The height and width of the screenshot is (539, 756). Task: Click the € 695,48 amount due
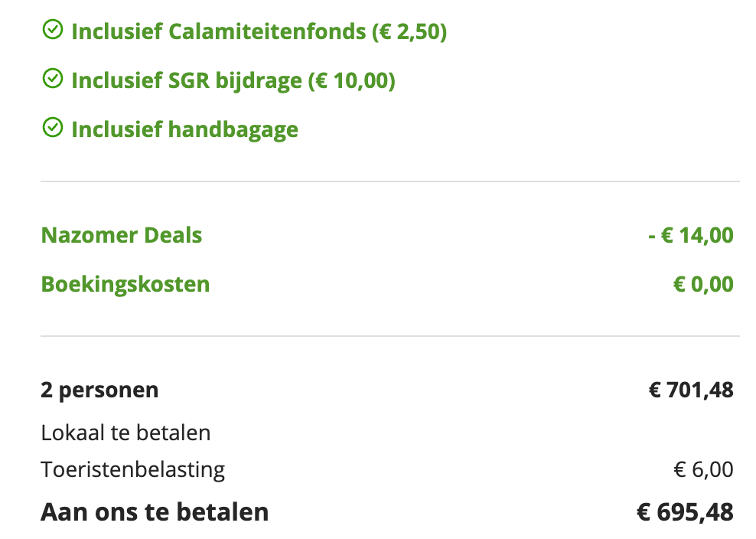(x=685, y=511)
